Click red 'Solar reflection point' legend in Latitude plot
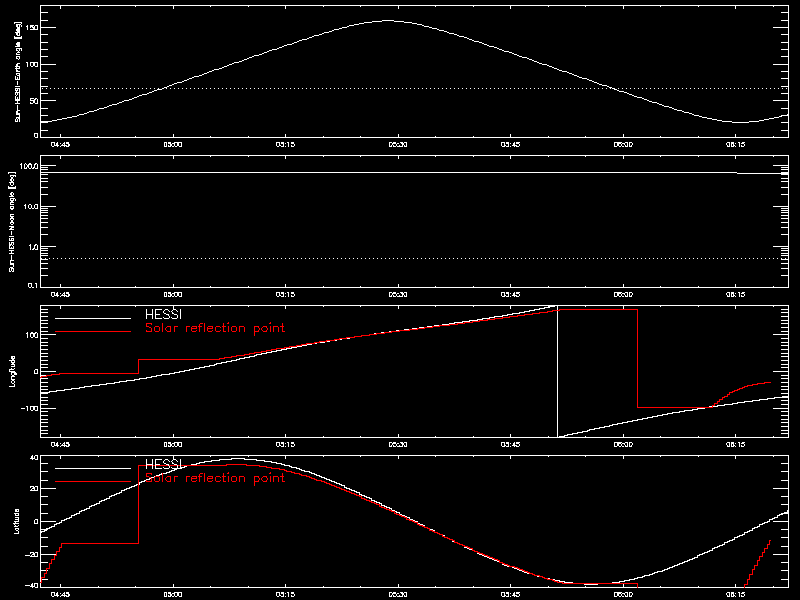This screenshot has width=800, height=600. tap(215, 478)
